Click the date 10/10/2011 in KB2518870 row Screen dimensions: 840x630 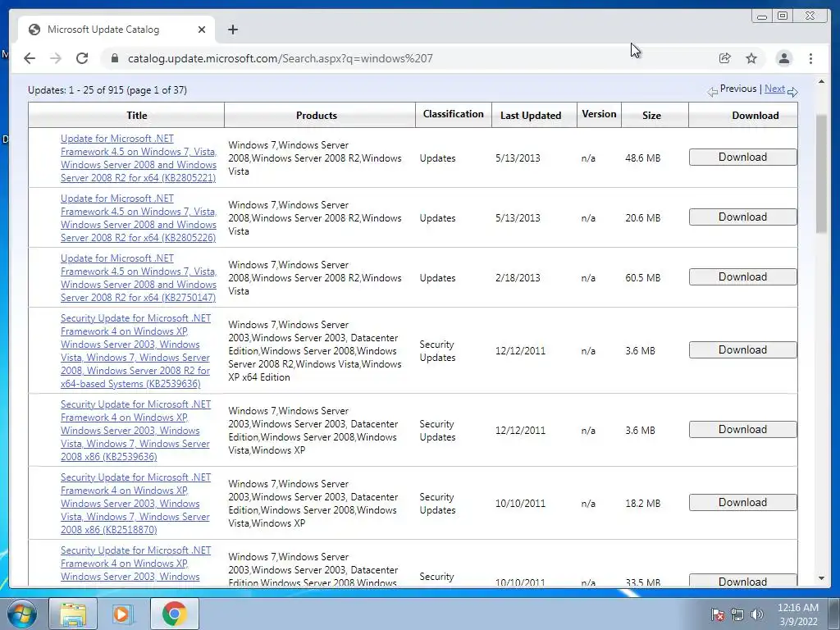tap(520, 504)
